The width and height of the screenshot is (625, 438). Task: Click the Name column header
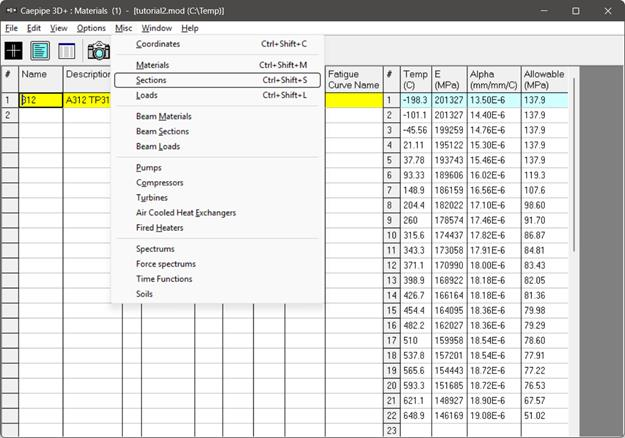point(41,79)
